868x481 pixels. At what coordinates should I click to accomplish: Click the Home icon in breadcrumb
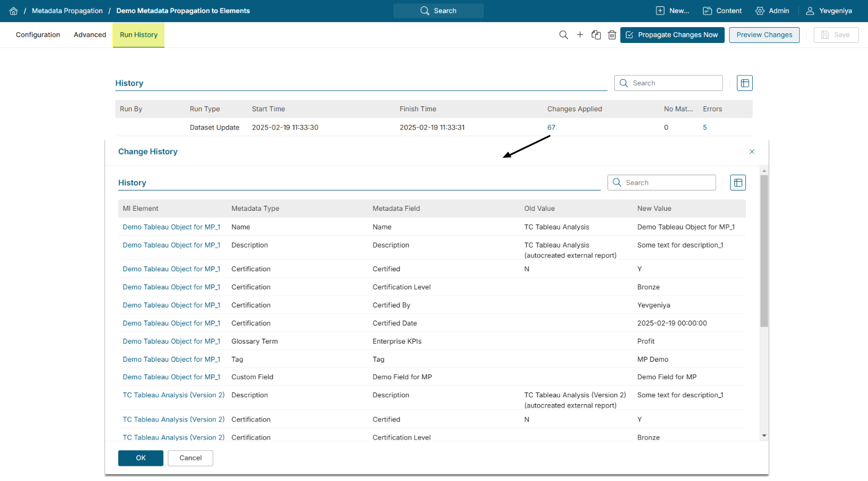click(14, 11)
